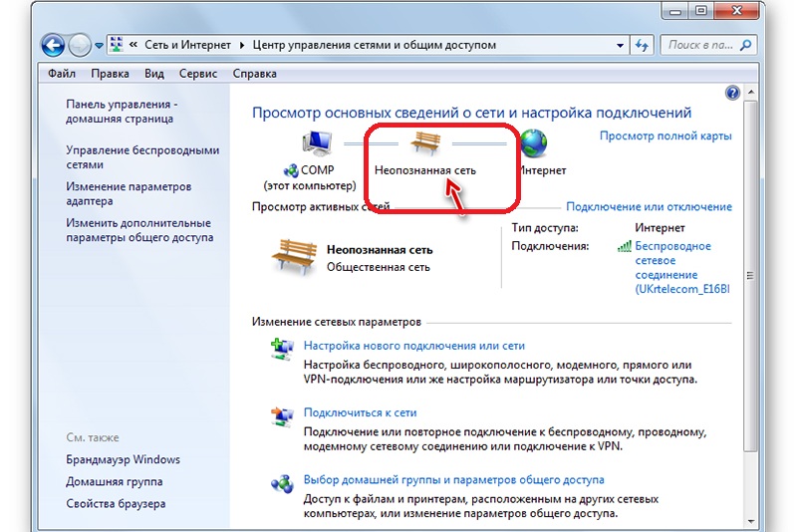Open Беспроводное сетевое соединение (UKrtelecom) link
Viewport: 797px width, 532px height.
tap(682, 268)
